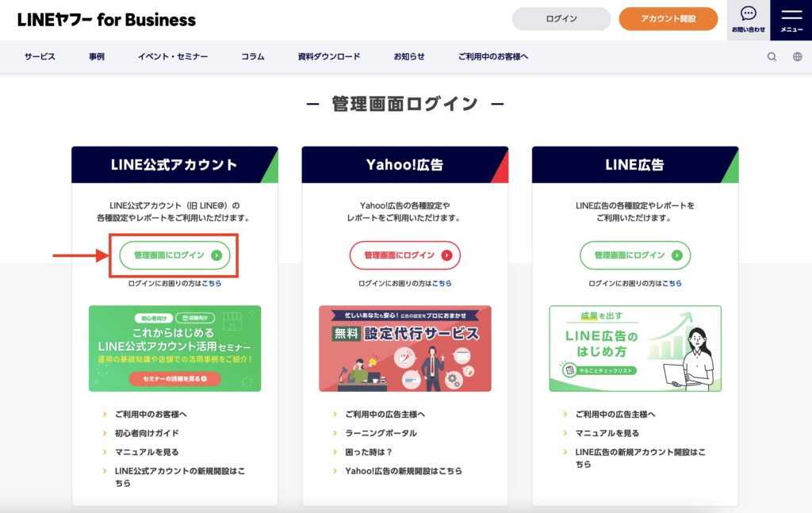Click LINE公式アカウント 管理画面にログイン button
812x513 pixels.
coord(174,255)
